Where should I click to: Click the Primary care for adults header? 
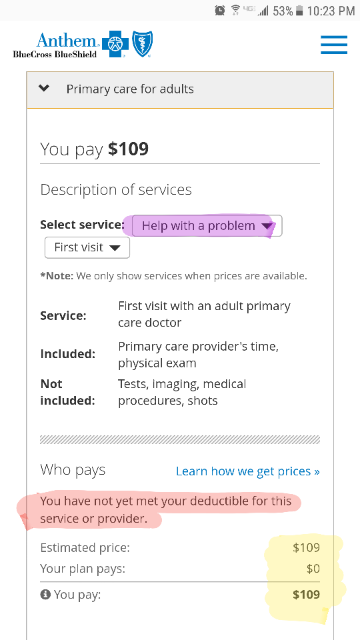click(x=180, y=90)
